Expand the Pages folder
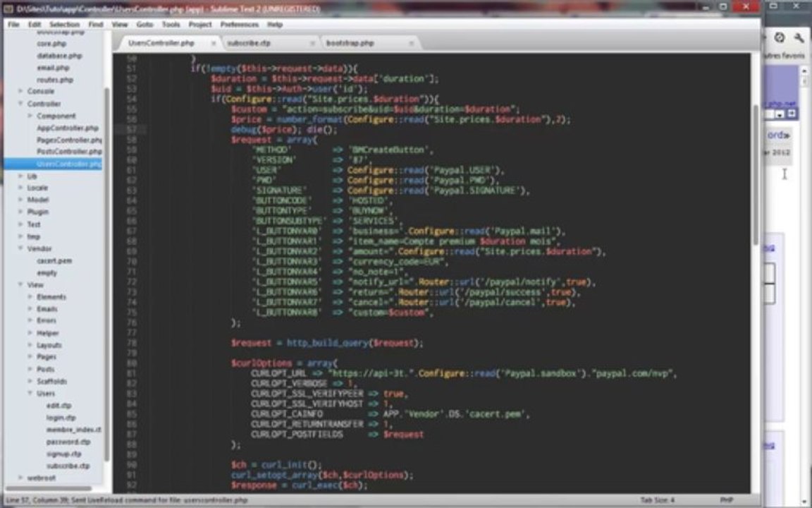The height and width of the screenshot is (508, 812). [x=30, y=356]
